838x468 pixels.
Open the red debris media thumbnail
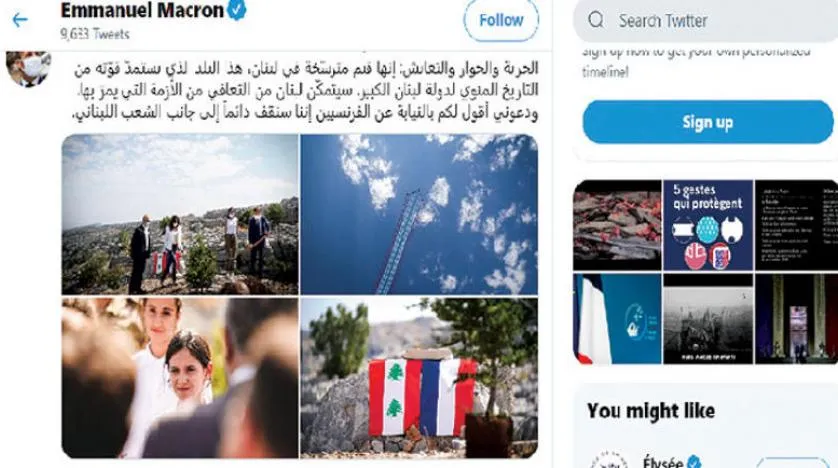(x=617, y=225)
